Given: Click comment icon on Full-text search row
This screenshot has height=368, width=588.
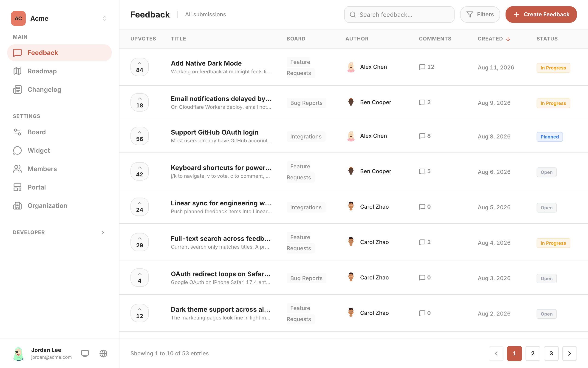Looking at the screenshot, I should (422, 242).
